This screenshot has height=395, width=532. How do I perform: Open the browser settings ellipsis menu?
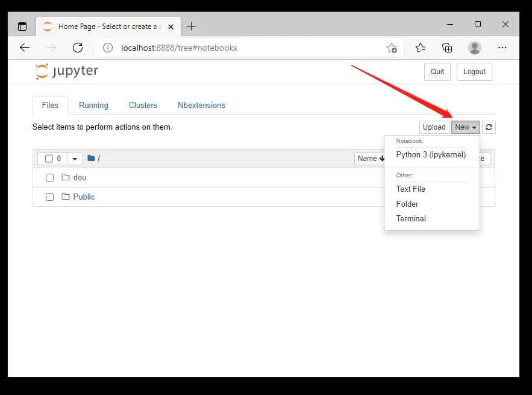click(502, 48)
